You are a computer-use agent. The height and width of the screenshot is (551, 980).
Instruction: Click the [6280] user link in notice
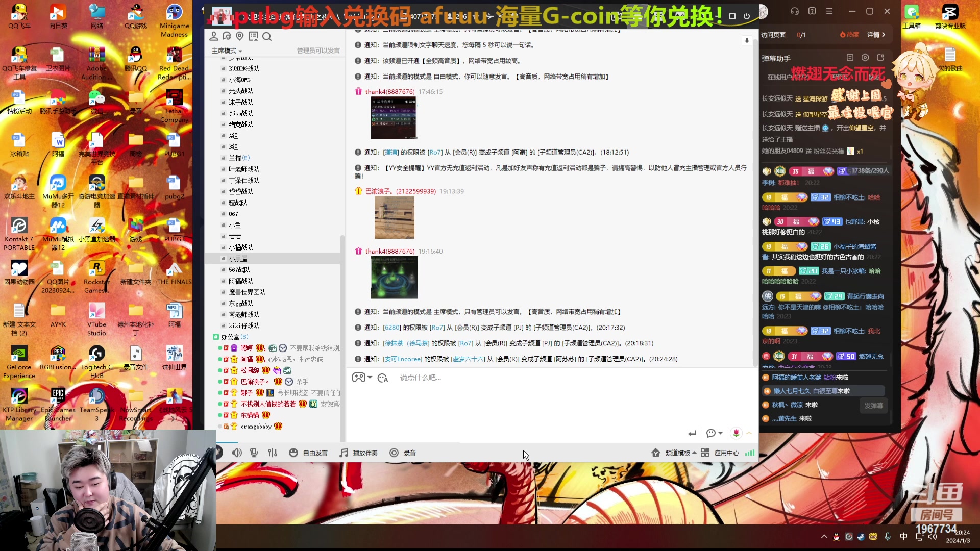[392, 328]
